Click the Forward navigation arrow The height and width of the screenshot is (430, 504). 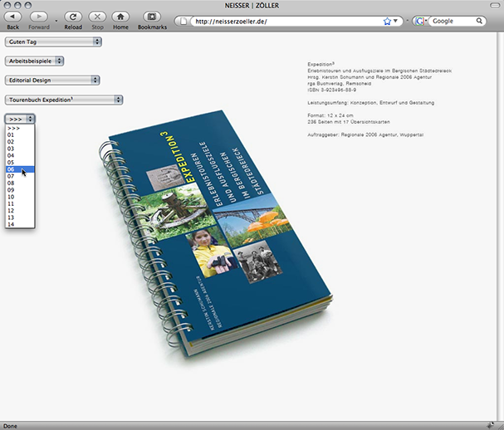coord(38,17)
